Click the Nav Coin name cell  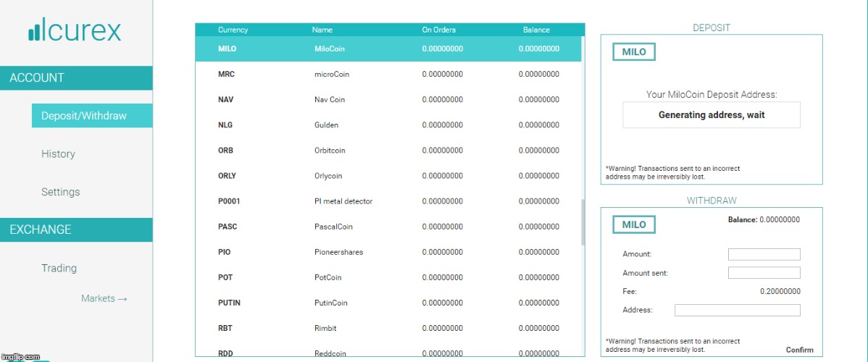pos(330,100)
